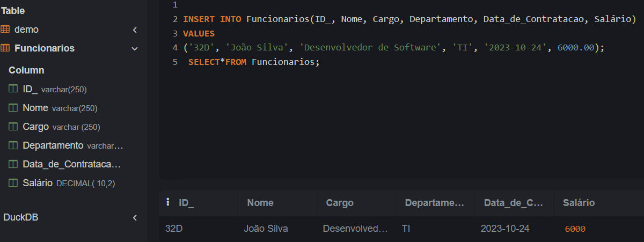Expand the DuckDB section chevron

[x=135, y=218]
